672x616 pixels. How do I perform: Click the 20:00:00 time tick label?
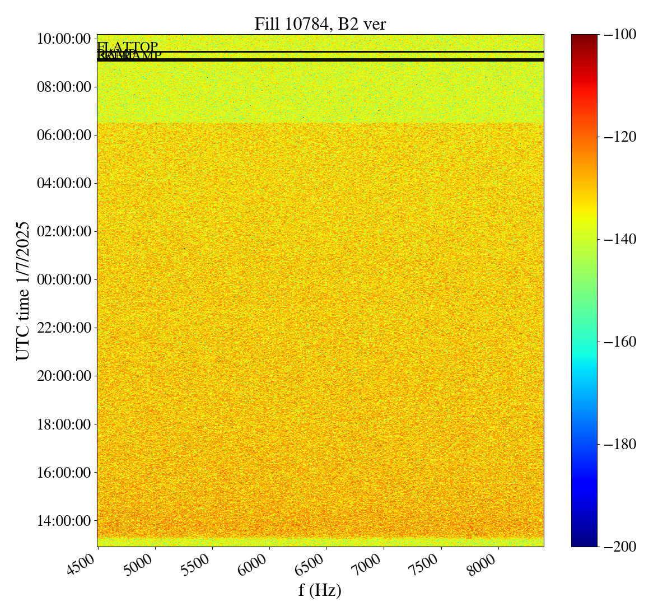click(64, 376)
